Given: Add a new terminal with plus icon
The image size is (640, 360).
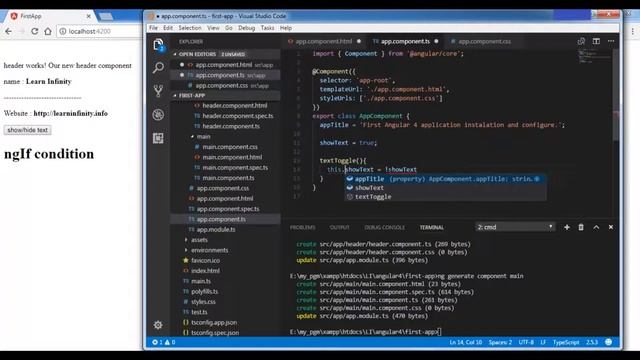Looking at the screenshot, I should click(567, 227).
